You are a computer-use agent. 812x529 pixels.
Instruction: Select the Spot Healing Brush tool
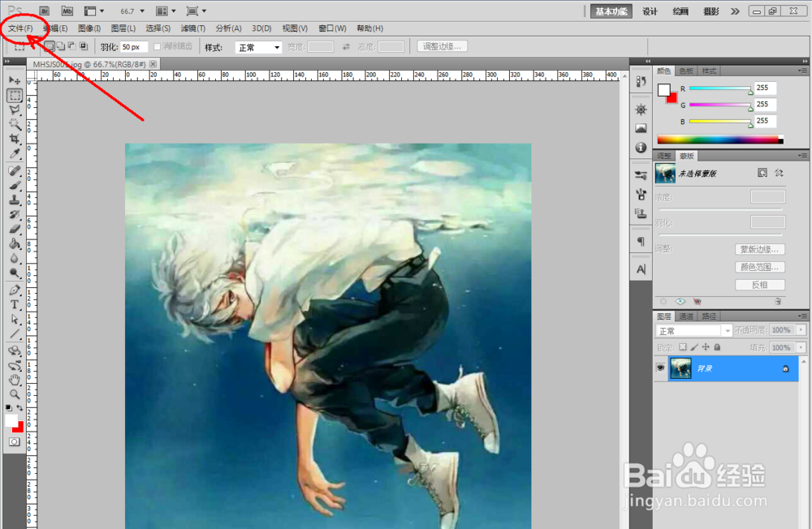(x=15, y=171)
